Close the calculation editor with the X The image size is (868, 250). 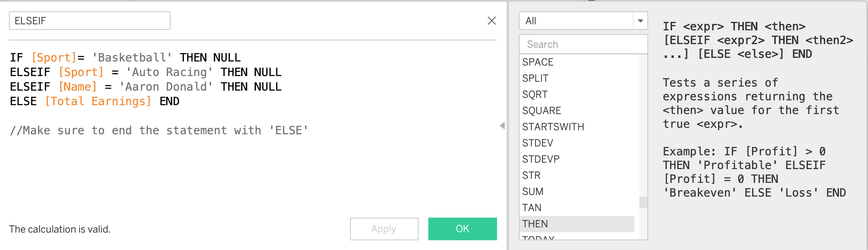coord(491,21)
